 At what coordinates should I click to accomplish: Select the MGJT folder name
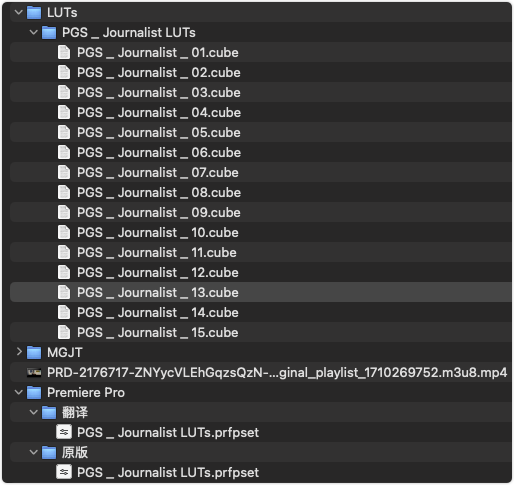[65, 353]
